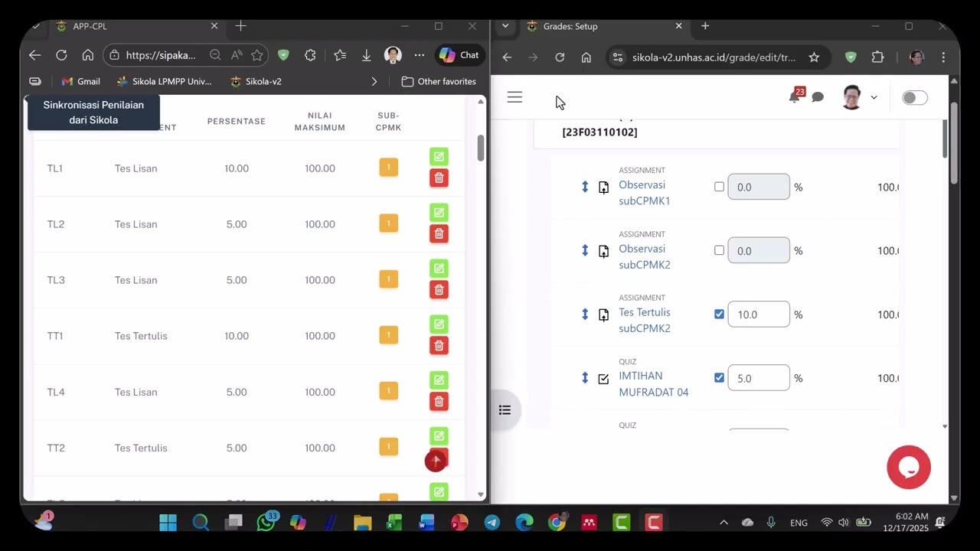
Task: Show more Edge favorites bar items chevron
Action: click(374, 81)
